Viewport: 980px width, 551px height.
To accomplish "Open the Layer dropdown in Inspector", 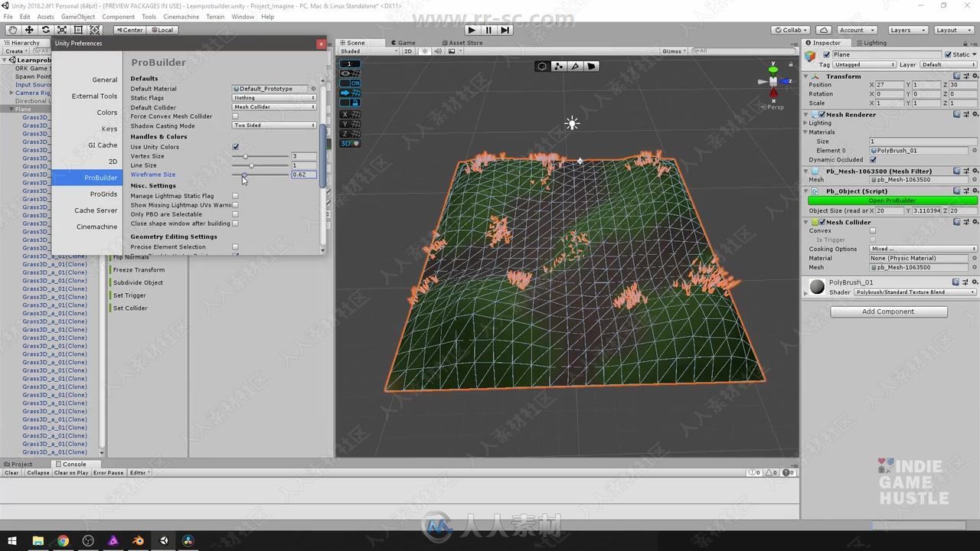I will click(948, 64).
